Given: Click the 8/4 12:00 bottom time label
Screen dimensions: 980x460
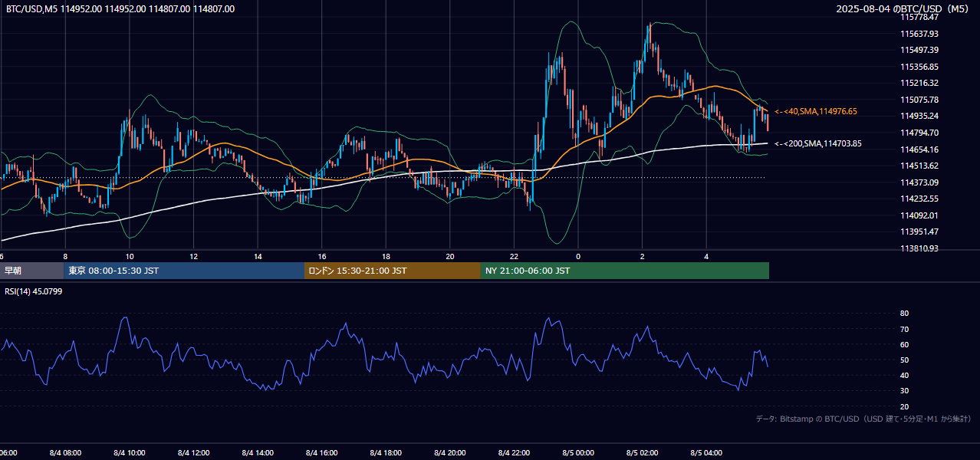Looking at the screenshot, I should [193, 453].
